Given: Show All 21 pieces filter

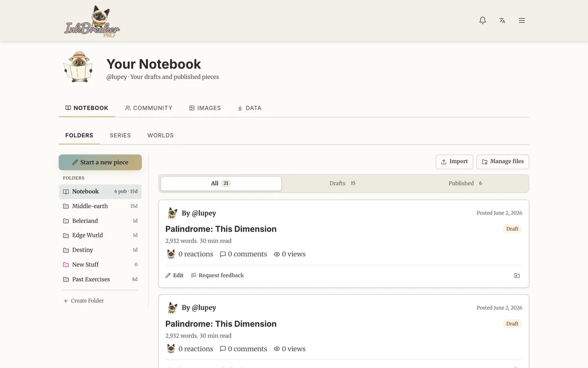Looking at the screenshot, I should (x=221, y=184).
